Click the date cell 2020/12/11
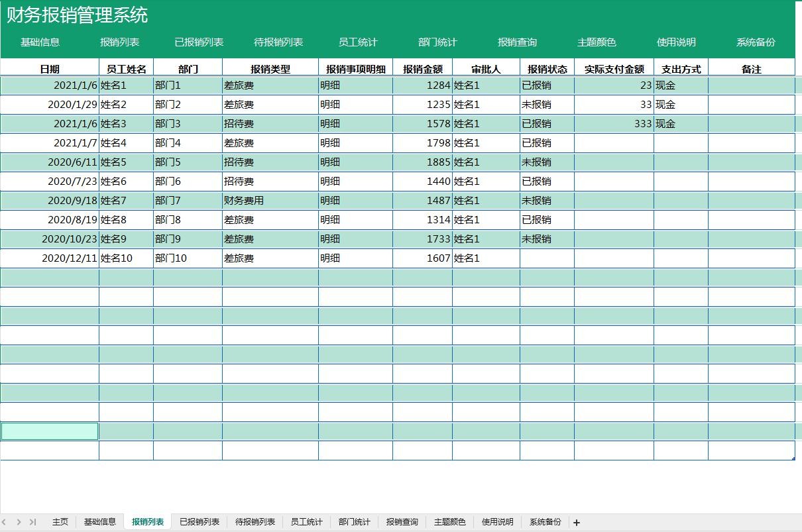This screenshot has width=802, height=532. coord(50,258)
